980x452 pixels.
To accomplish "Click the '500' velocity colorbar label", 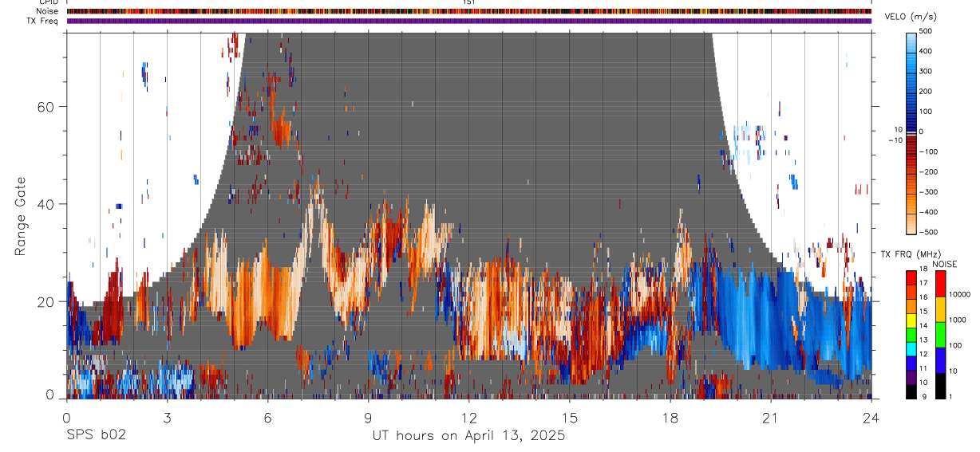I will pos(926,31).
